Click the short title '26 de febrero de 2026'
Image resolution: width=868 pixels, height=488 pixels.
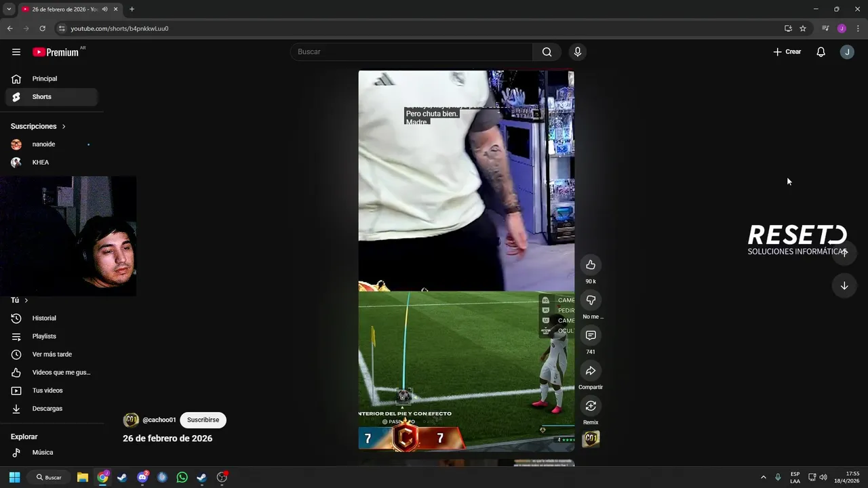click(x=167, y=439)
